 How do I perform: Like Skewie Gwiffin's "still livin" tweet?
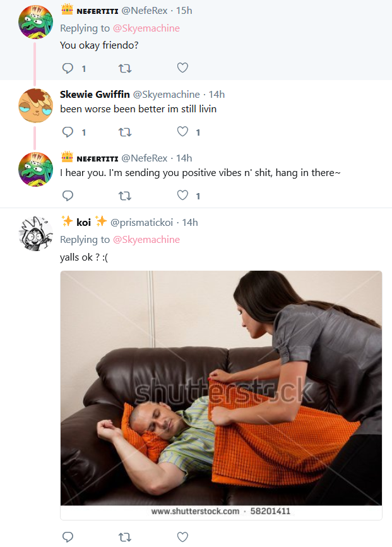coord(182,131)
